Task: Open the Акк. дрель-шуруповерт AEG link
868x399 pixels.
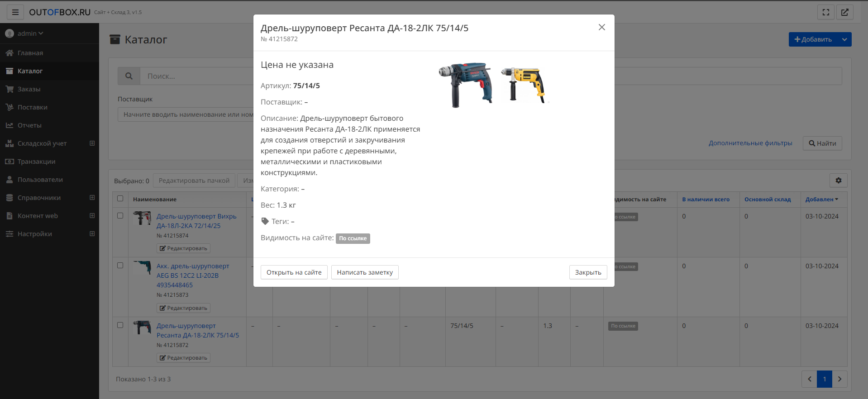Action: click(193, 275)
